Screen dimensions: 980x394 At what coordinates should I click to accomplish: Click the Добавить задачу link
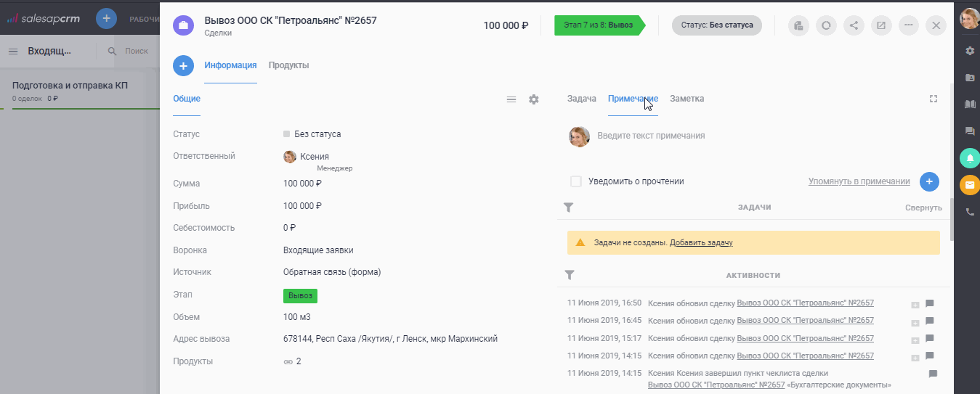click(701, 243)
